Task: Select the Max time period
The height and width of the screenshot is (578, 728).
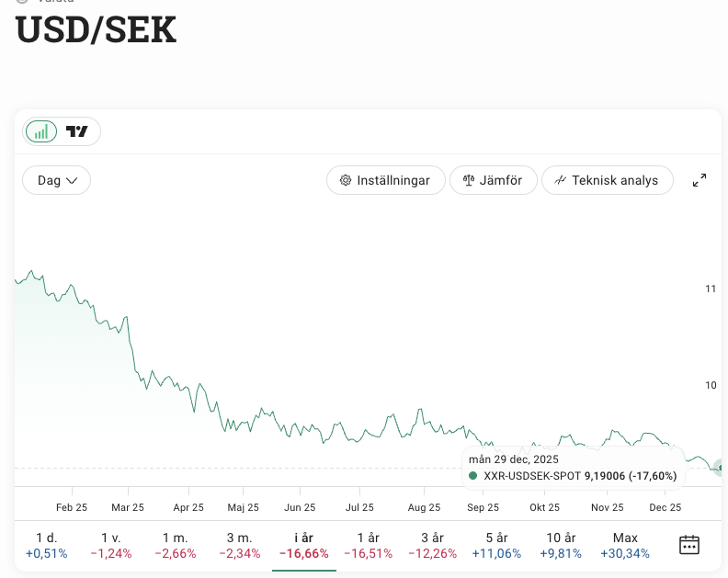Action: [x=625, y=545]
